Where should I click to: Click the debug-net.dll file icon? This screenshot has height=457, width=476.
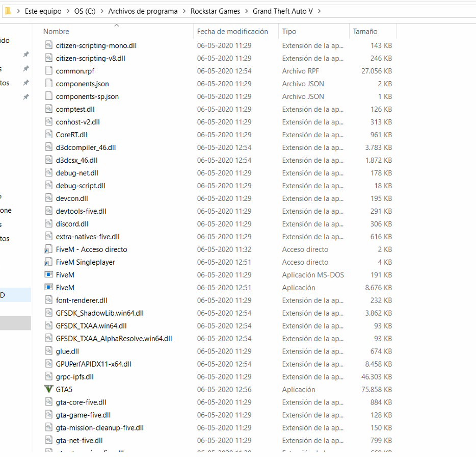[x=48, y=173]
